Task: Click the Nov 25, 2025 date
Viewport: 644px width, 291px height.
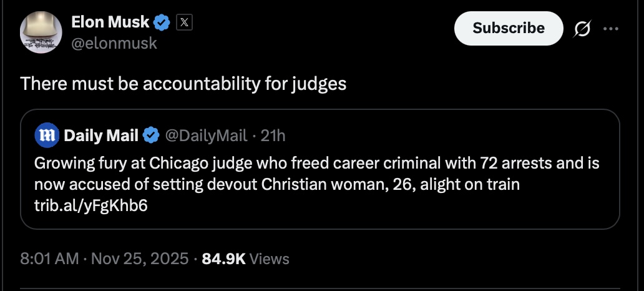Action: [140, 259]
